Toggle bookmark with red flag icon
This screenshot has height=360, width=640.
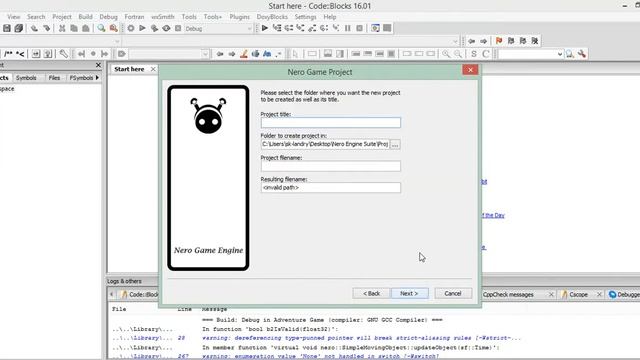[x=499, y=41]
